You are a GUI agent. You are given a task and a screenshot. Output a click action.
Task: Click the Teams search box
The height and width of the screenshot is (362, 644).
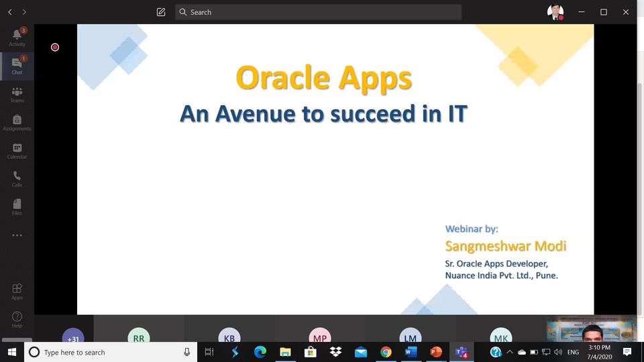319,12
